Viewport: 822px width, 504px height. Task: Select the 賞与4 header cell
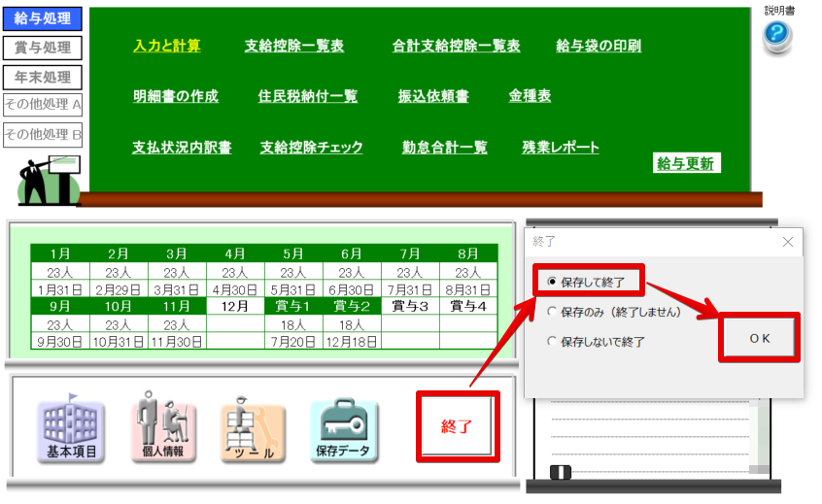pos(467,306)
